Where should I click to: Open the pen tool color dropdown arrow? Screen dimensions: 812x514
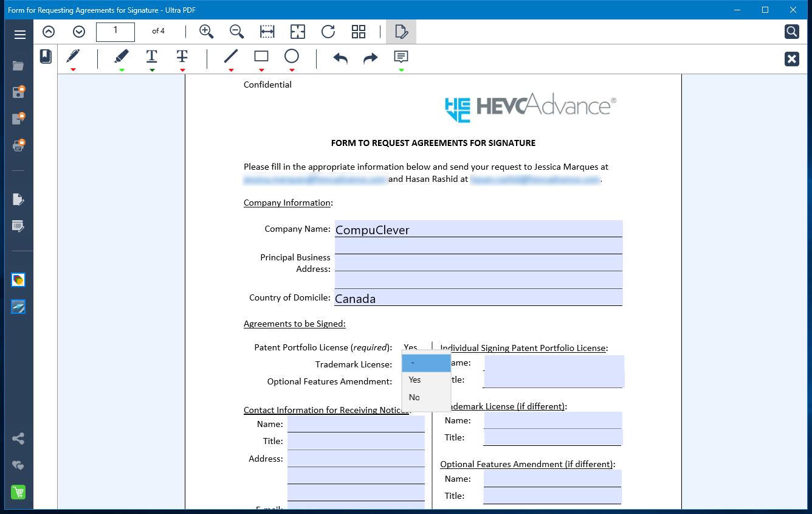click(x=73, y=70)
